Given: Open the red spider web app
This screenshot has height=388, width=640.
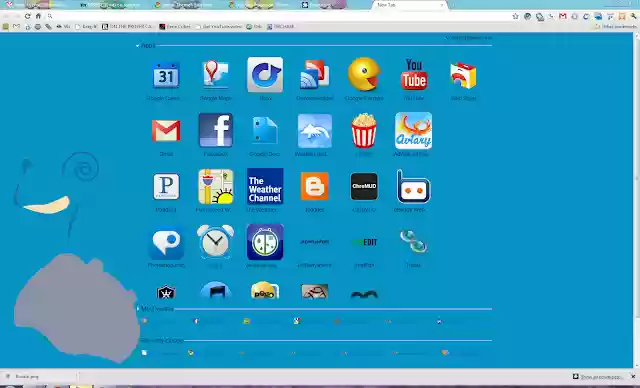Looking at the screenshot, I should pos(314,291).
